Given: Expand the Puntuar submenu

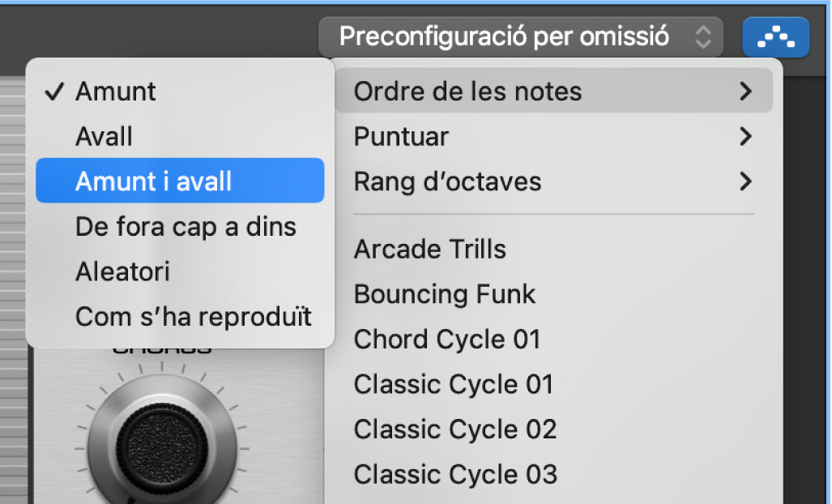Looking at the screenshot, I should pyautogui.click(x=400, y=136).
